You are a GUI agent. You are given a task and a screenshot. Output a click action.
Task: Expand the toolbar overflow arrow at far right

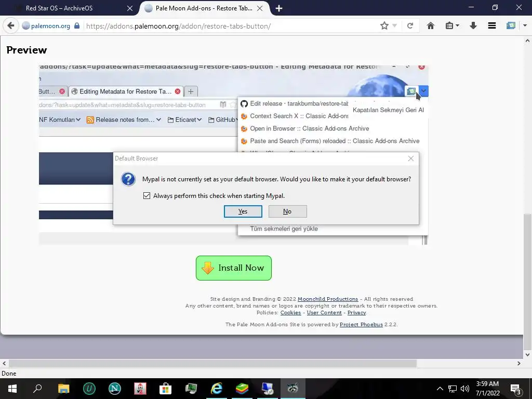pyautogui.click(x=525, y=26)
